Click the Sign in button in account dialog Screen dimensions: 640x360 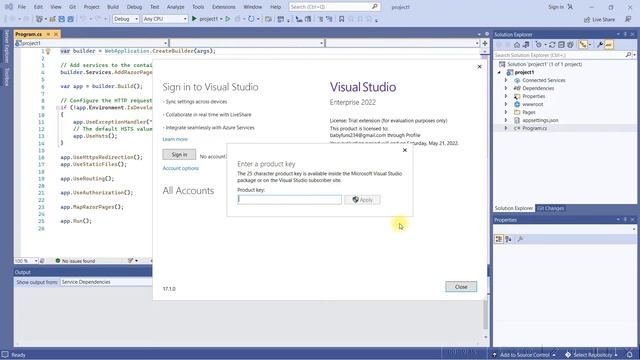(x=179, y=155)
